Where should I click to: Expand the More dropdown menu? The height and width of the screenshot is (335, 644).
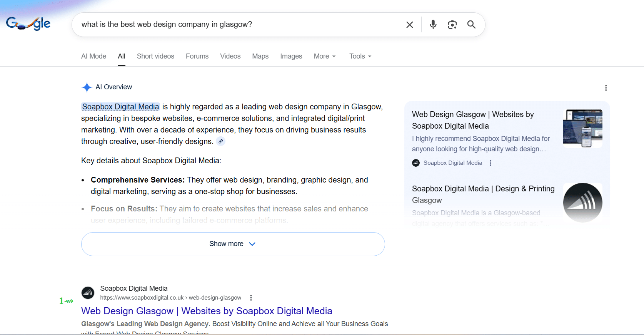point(325,56)
